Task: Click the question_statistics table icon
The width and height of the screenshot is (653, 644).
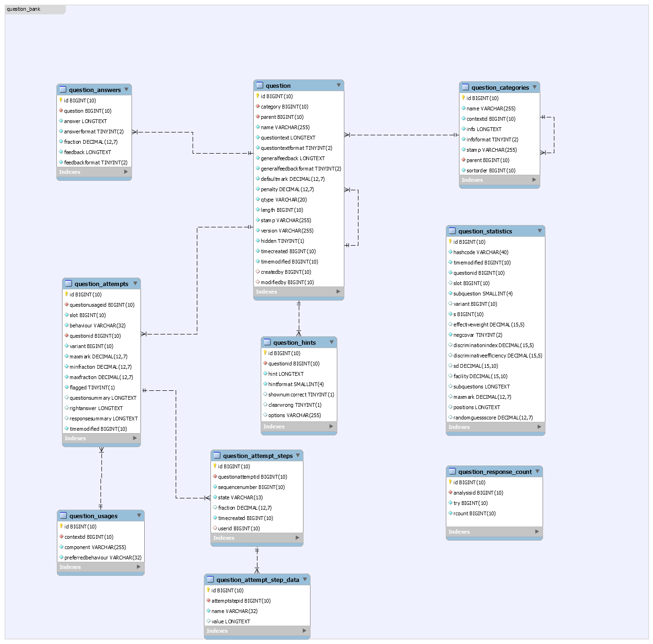Action: point(452,231)
